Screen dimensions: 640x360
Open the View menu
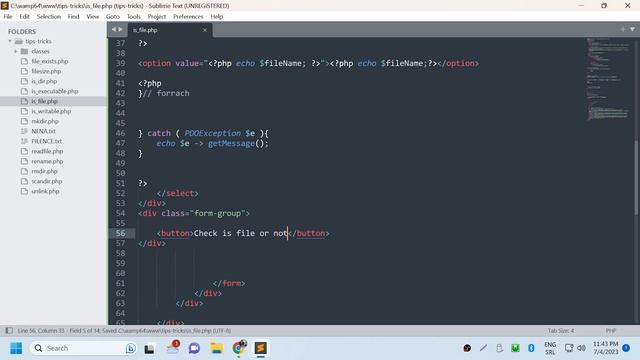pos(93,17)
